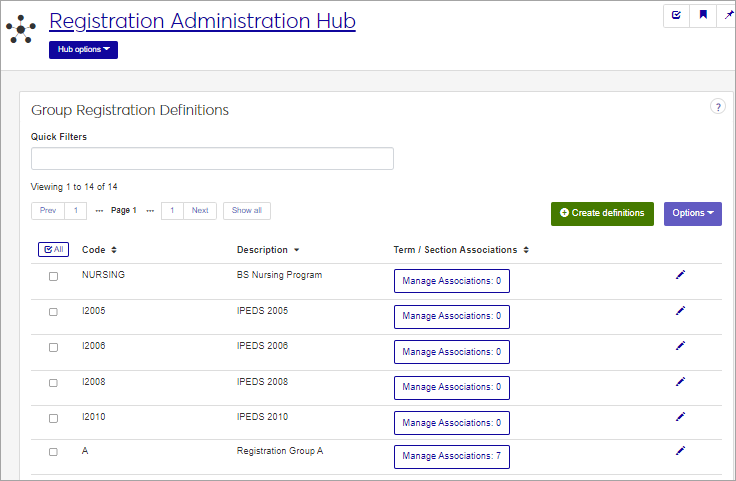Click the checklist icon in top-right toolbar

(677, 15)
